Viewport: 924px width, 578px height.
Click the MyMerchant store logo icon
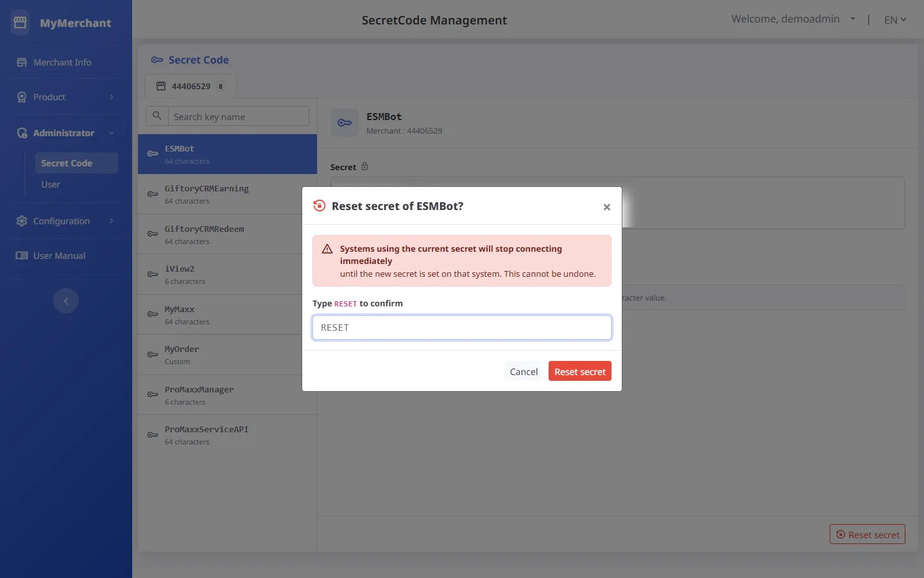[x=20, y=22]
